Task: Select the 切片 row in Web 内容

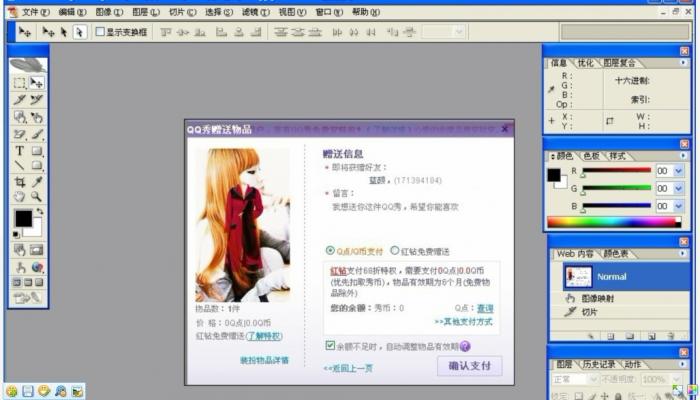Action: (x=620, y=312)
